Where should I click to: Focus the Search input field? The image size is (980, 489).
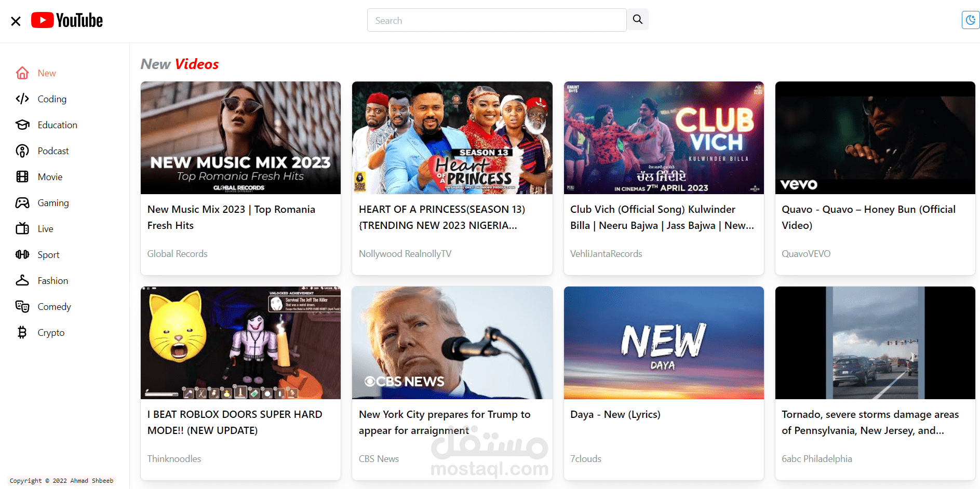(x=496, y=20)
